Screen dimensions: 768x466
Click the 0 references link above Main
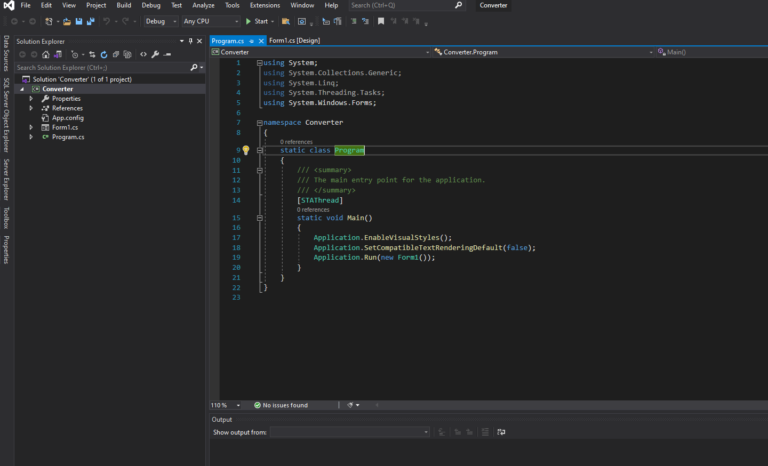313,210
